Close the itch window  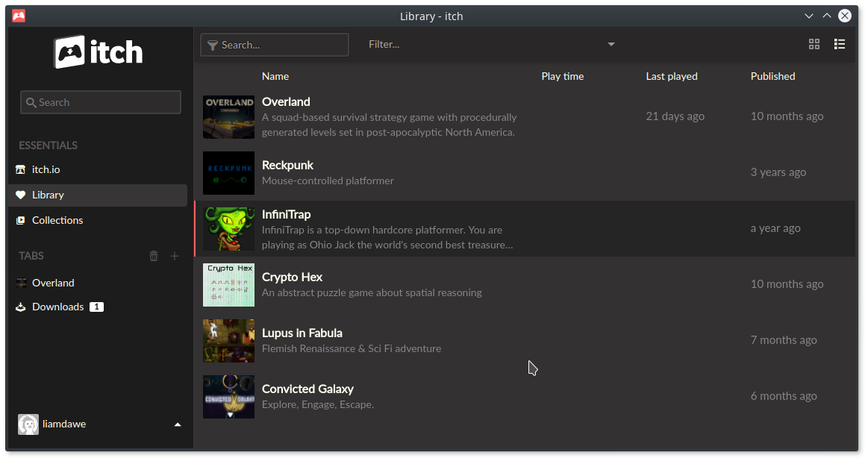tap(845, 16)
